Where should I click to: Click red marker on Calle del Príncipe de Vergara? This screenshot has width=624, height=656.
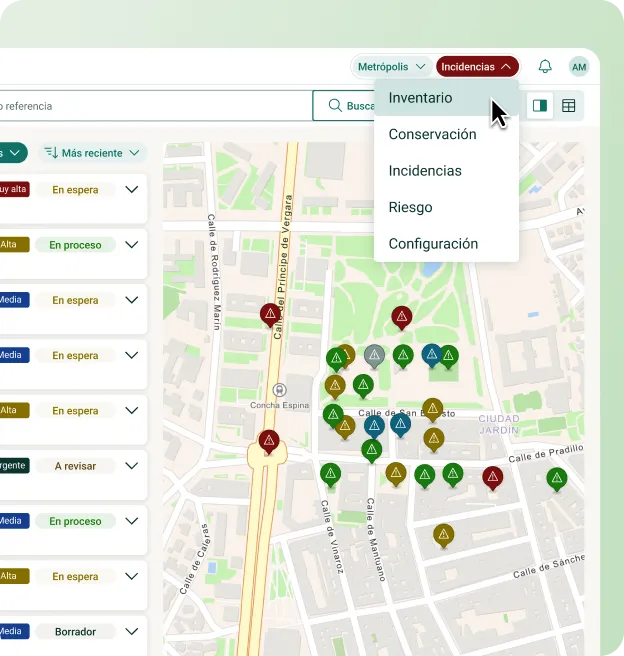coord(270,315)
